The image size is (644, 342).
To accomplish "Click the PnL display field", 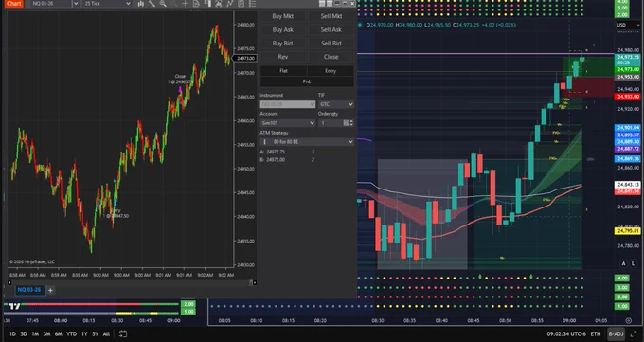I will tap(307, 81).
